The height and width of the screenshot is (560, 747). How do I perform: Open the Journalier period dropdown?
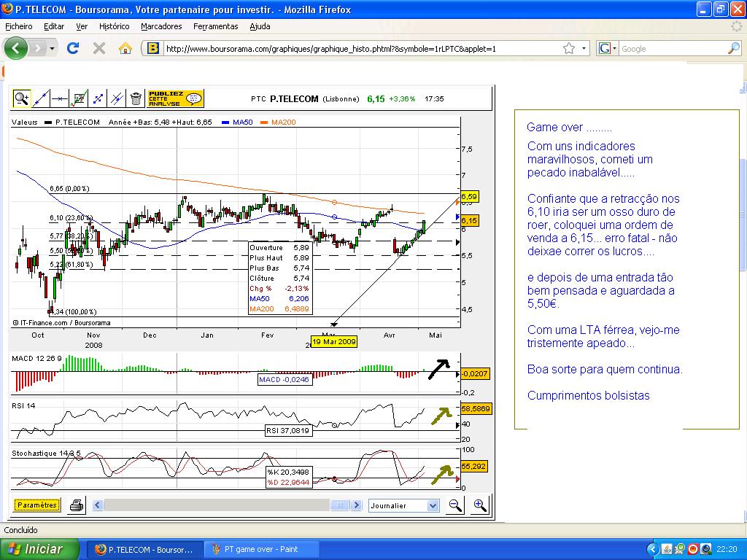click(403, 506)
